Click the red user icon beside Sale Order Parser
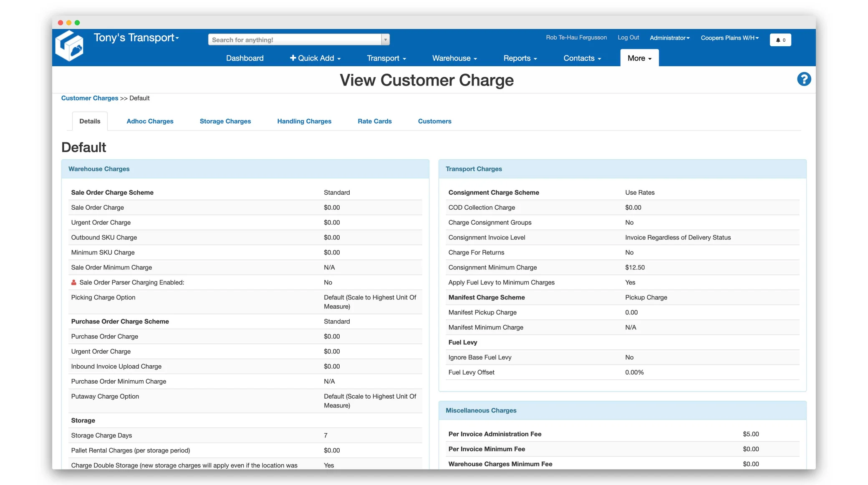868x485 pixels. click(74, 283)
